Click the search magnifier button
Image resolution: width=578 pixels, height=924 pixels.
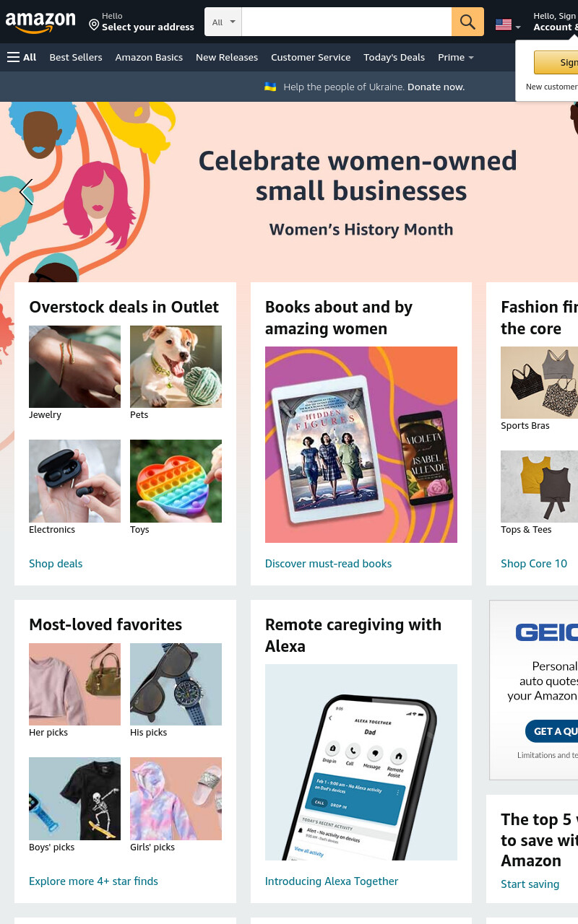(467, 22)
